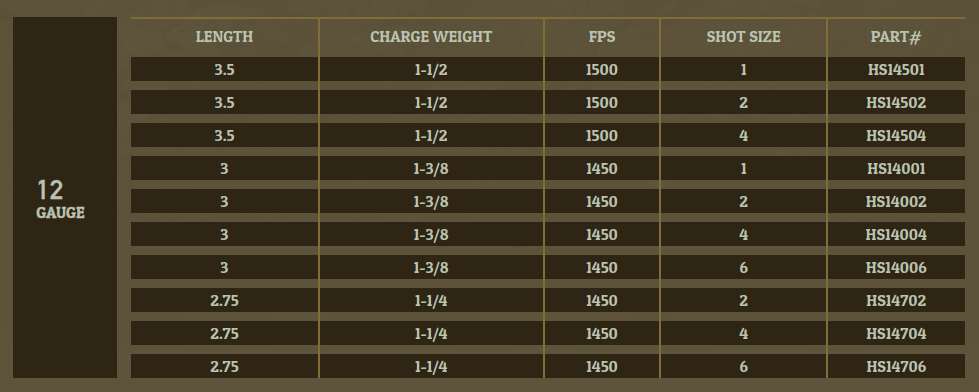Image resolution: width=979 pixels, height=392 pixels.
Task: Click the 1500 FPS cell in HS14501 row
Action: 602,70
